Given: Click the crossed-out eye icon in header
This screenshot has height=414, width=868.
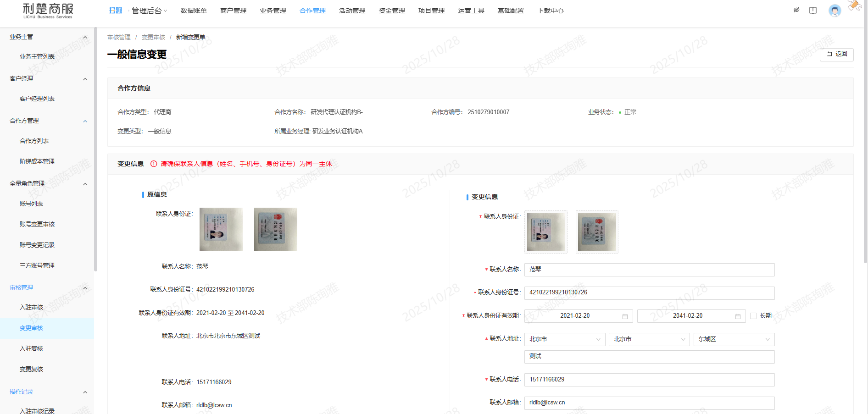Looking at the screenshot, I should tap(796, 10).
